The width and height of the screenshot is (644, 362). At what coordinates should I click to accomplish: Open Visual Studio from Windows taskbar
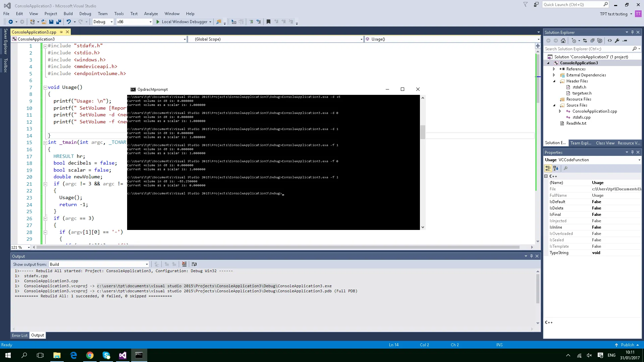click(x=123, y=355)
